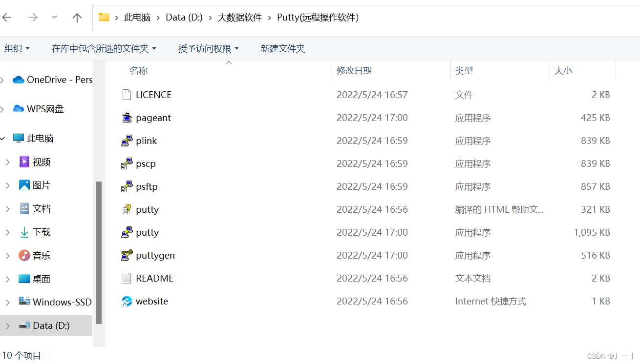Click 此电脑 in the address breadcrumb
The height and width of the screenshot is (364, 640).
pos(137,18)
